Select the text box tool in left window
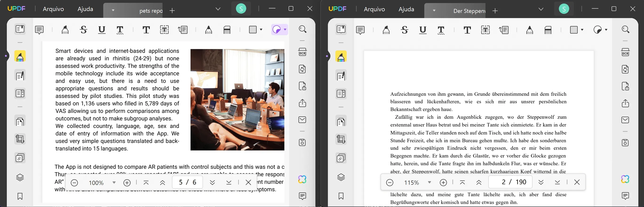This screenshot has height=207, width=644. click(x=164, y=30)
